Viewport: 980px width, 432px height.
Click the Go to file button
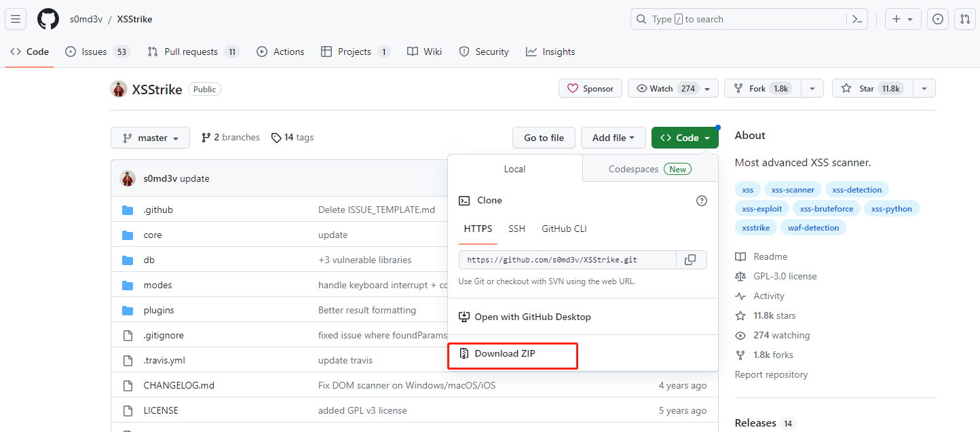544,138
